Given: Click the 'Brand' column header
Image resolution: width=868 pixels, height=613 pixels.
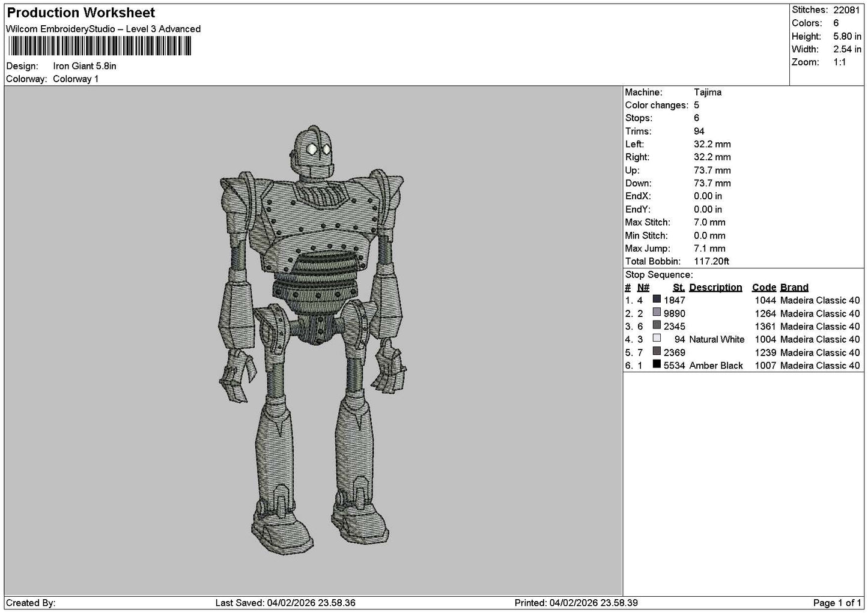Looking at the screenshot, I should coord(794,288).
